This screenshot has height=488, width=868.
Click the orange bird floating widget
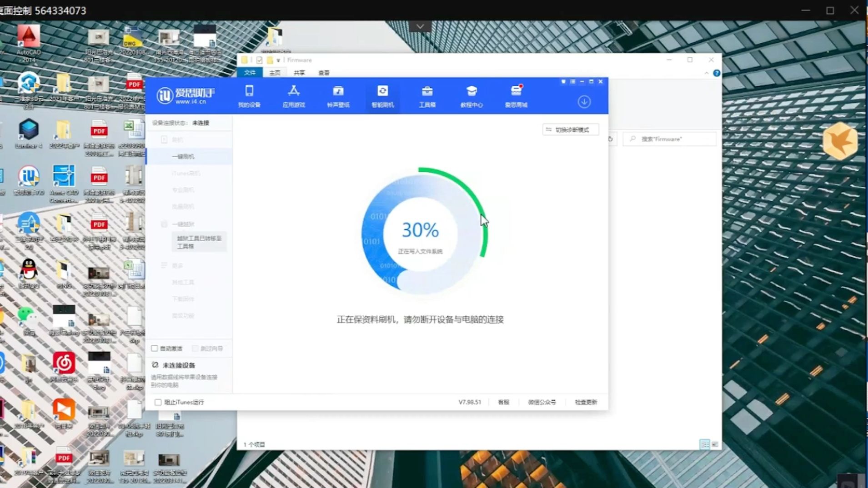(840, 141)
